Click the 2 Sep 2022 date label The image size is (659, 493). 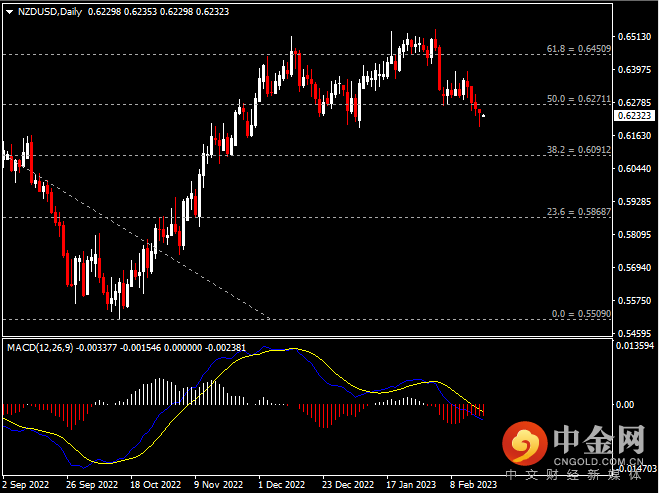coord(27,483)
